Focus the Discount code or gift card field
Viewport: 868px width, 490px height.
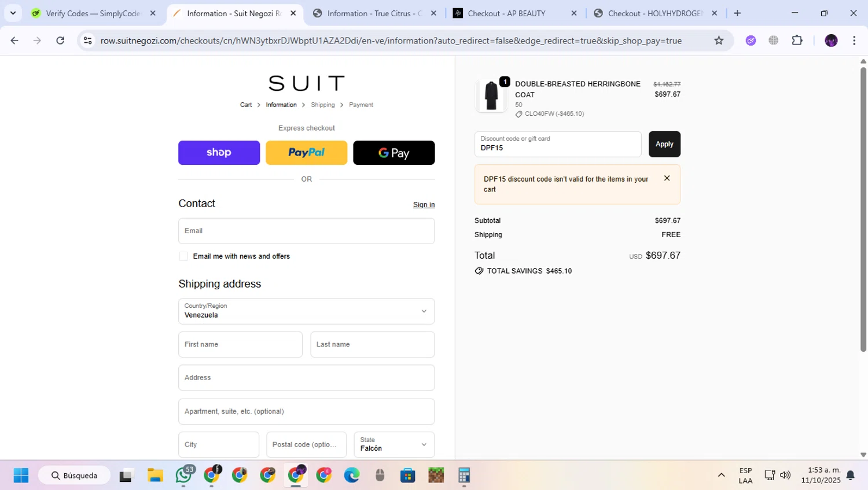tap(558, 144)
